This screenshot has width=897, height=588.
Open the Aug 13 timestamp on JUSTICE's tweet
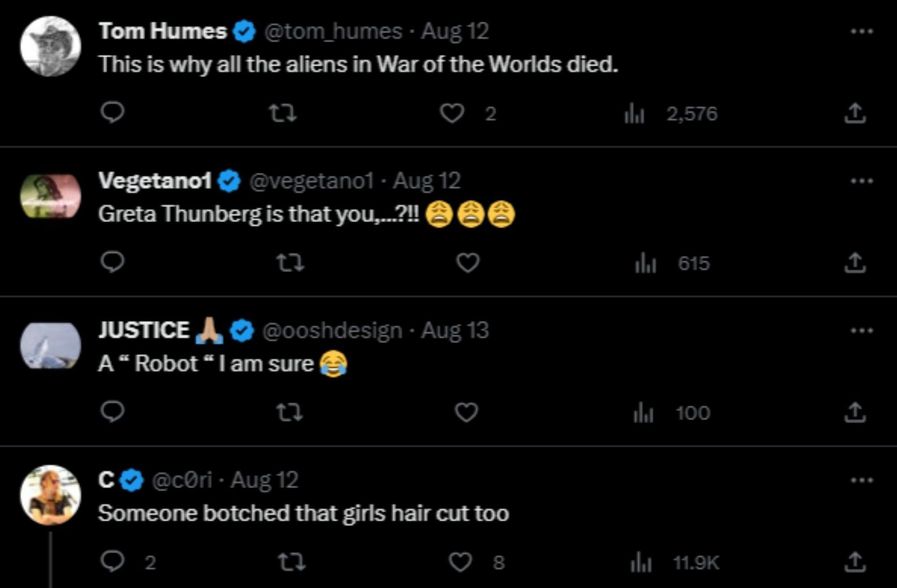[455, 331]
